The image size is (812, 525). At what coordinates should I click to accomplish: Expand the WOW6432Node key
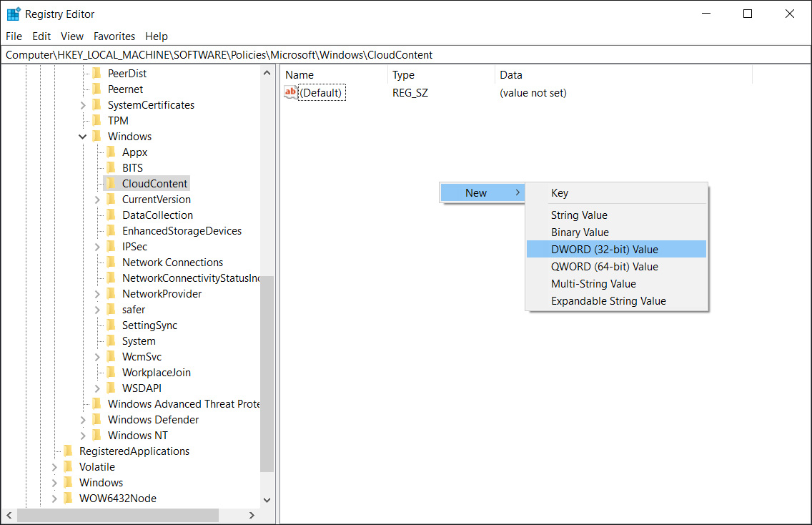tap(54, 499)
